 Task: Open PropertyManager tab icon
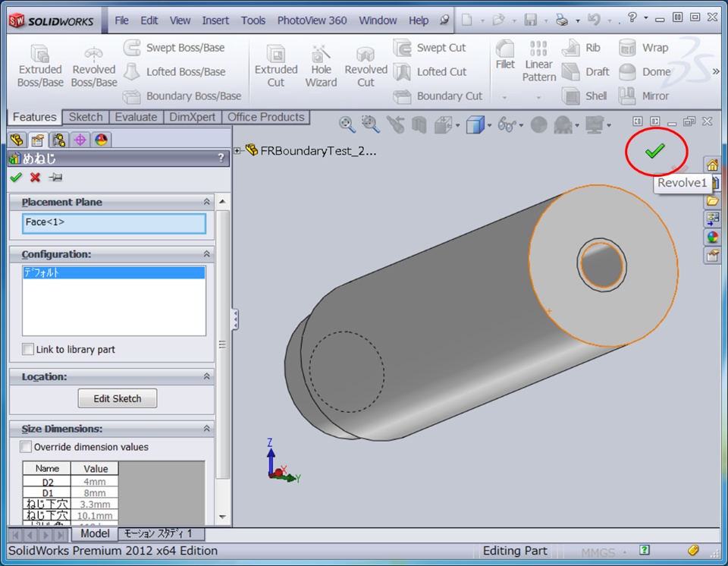pyautogui.click(x=37, y=140)
